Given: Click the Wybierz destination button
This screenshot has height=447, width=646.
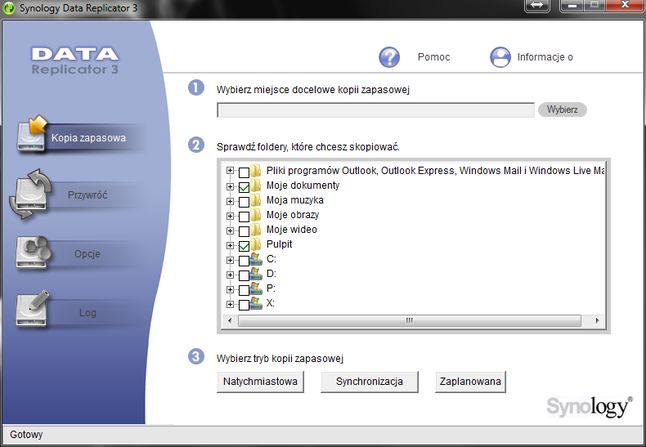Looking at the screenshot, I should click(562, 110).
